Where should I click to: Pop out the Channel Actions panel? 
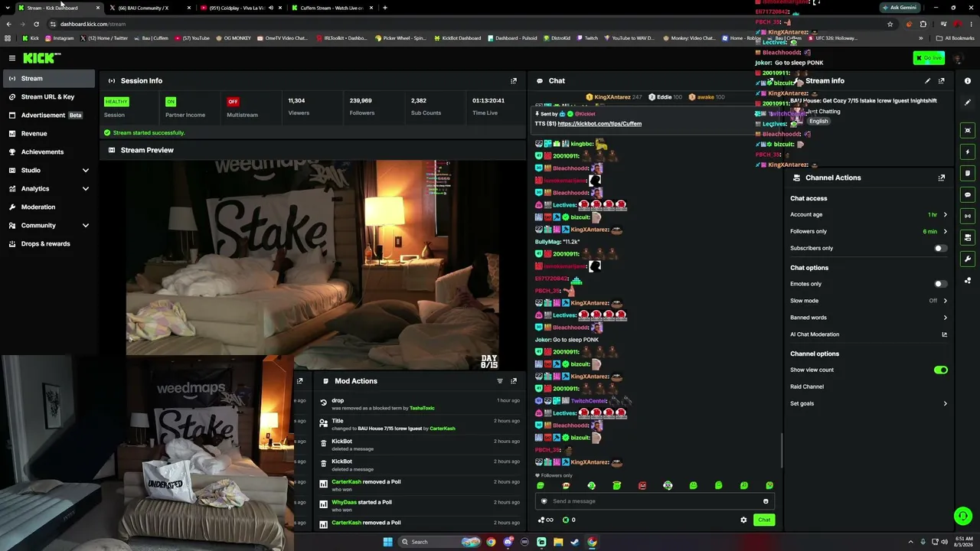tap(941, 178)
